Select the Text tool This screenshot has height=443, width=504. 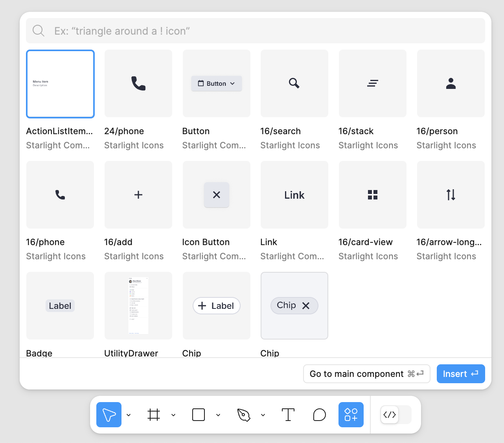pos(288,415)
